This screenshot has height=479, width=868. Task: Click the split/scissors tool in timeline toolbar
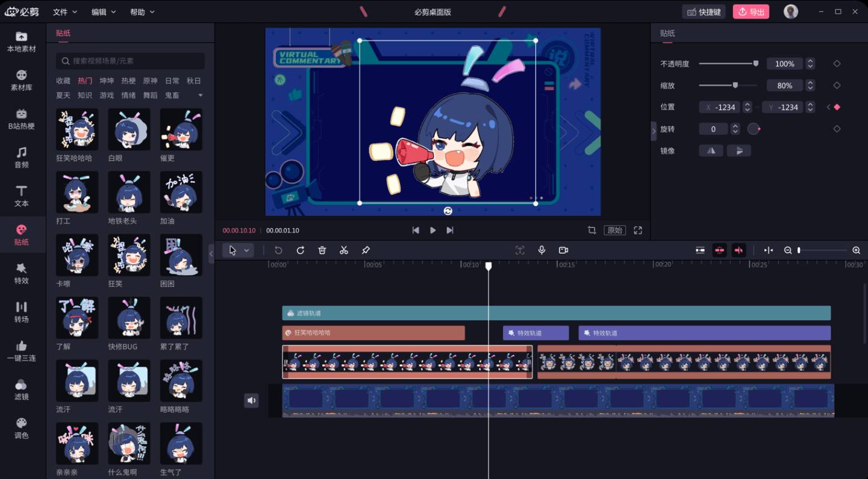pos(344,250)
